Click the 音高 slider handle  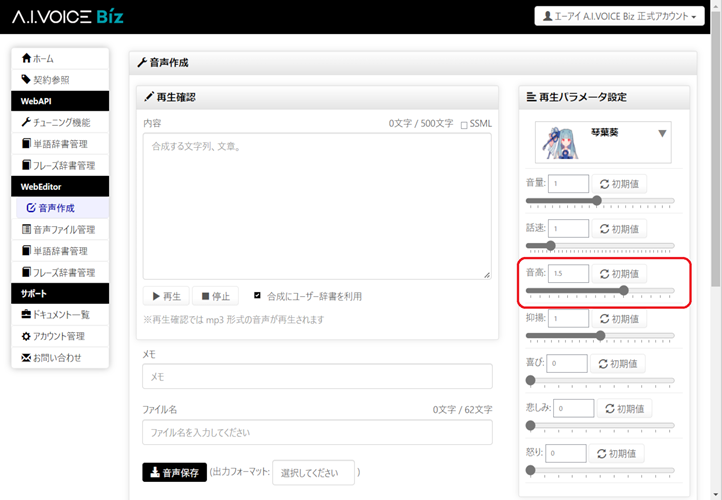(624, 290)
